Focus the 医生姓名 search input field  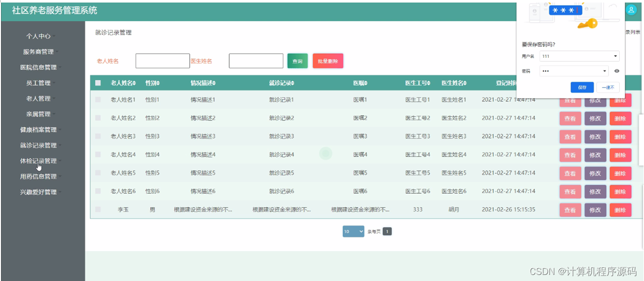256,61
